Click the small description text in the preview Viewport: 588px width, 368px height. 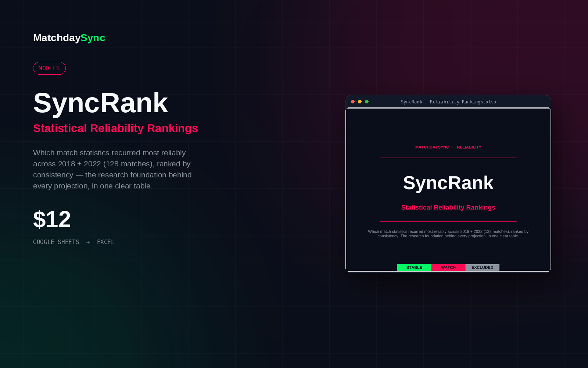coord(448,234)
